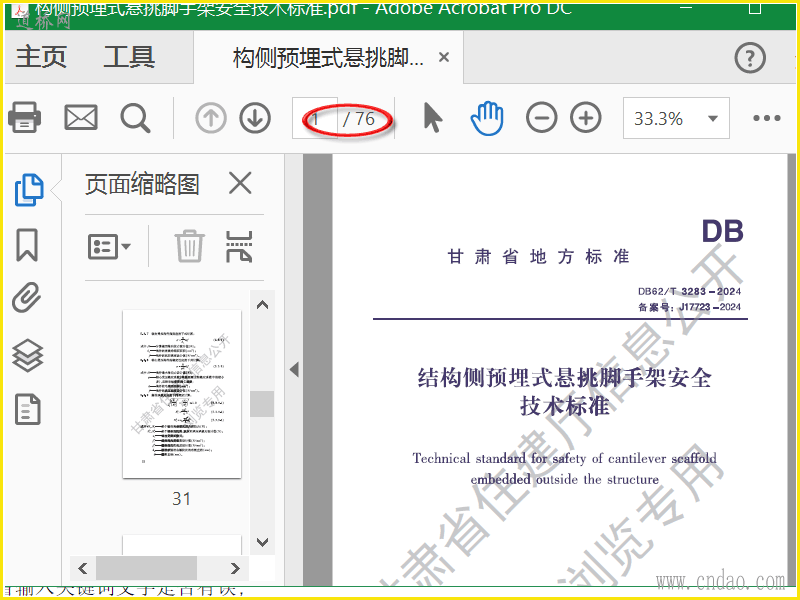
Task: Click the Send by email envelope icon
Action: point(81,118)
